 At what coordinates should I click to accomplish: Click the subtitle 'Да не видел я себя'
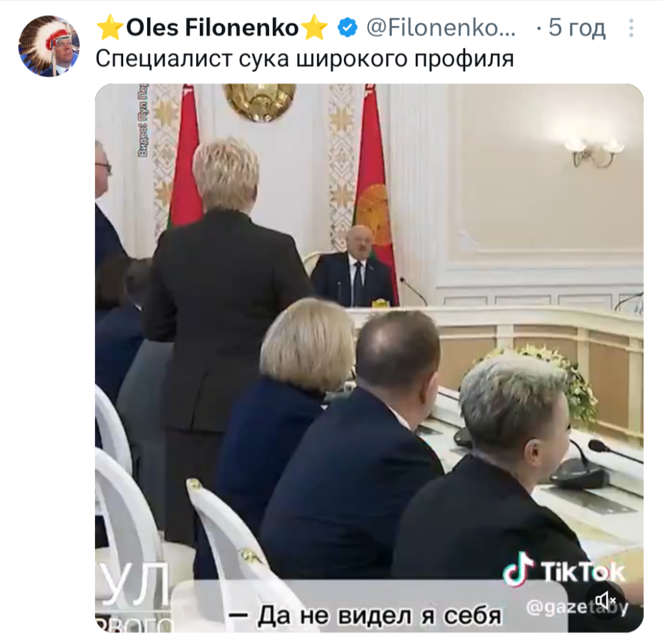point(366,615)
